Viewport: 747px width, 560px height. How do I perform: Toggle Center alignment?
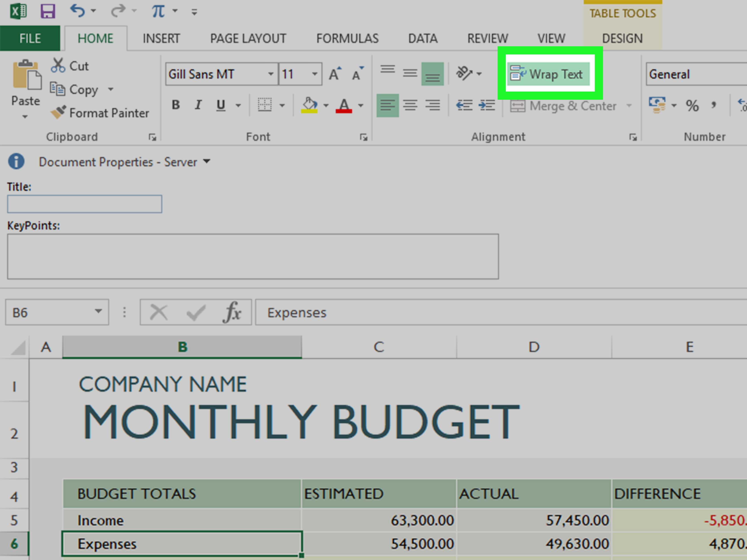click(410, 105)
